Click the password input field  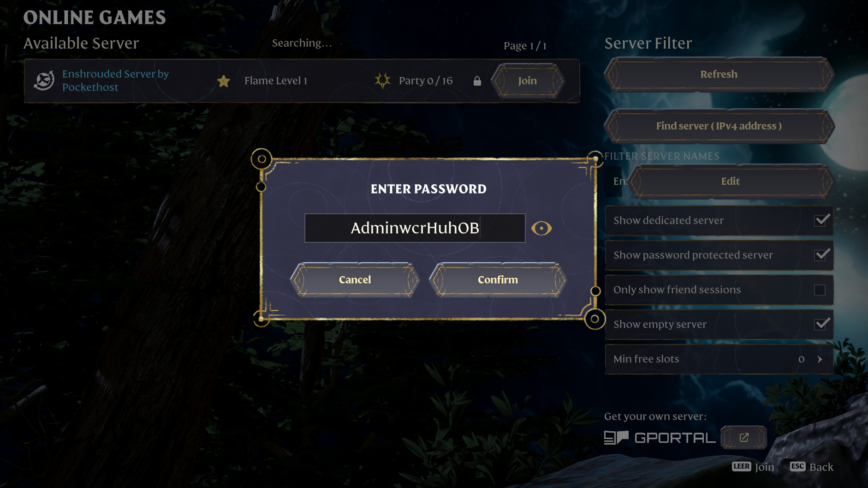415,228
